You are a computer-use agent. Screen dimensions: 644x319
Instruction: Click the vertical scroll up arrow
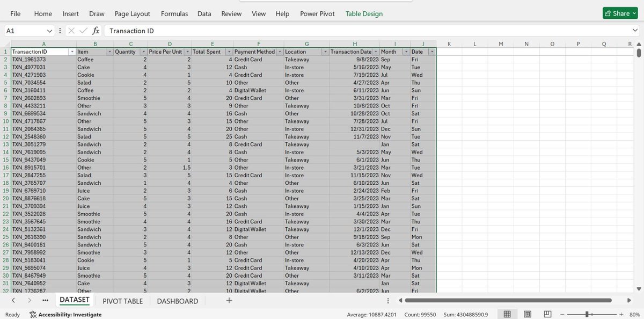pos(639,44)
